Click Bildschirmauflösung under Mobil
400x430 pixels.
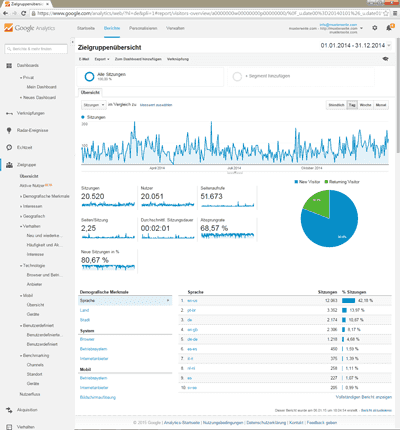98,397
